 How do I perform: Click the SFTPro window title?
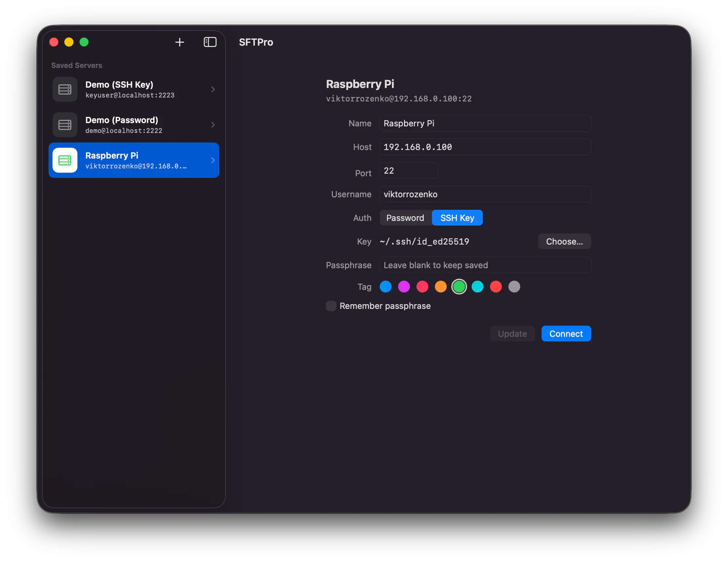coord(256,42)
